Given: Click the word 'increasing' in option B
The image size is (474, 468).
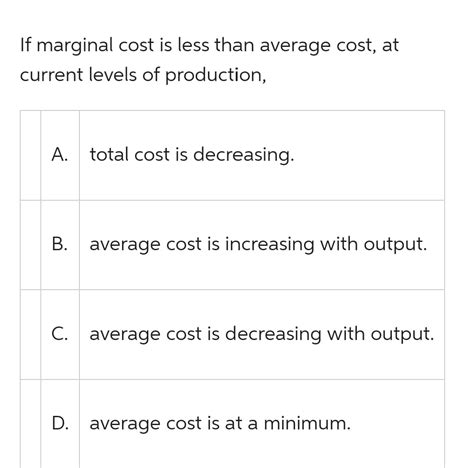Looking at the screenshot, I should 269,245.
